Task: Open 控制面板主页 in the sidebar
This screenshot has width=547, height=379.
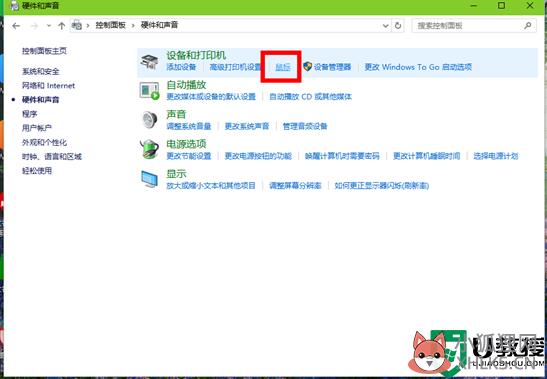Action: pos(44,51)
